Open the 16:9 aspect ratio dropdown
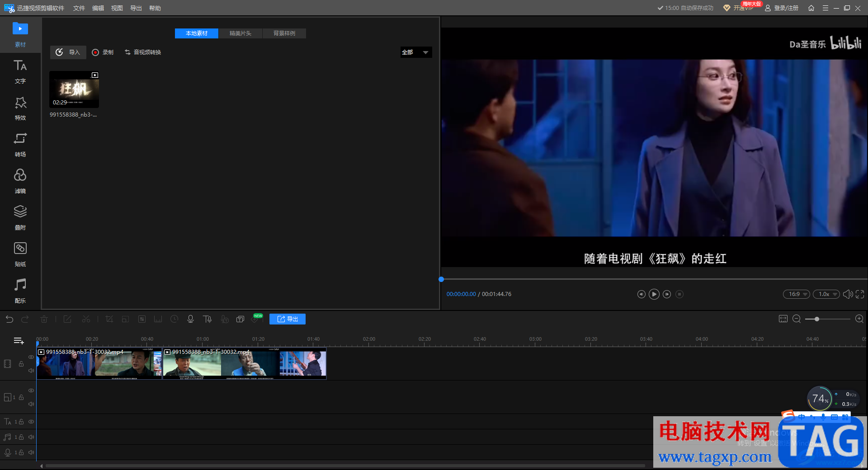 (x=797, y=294)
